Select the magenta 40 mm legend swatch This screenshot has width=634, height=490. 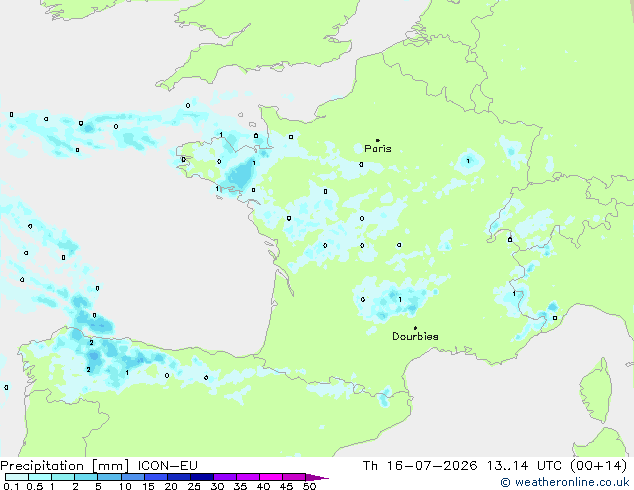point(271,477)
